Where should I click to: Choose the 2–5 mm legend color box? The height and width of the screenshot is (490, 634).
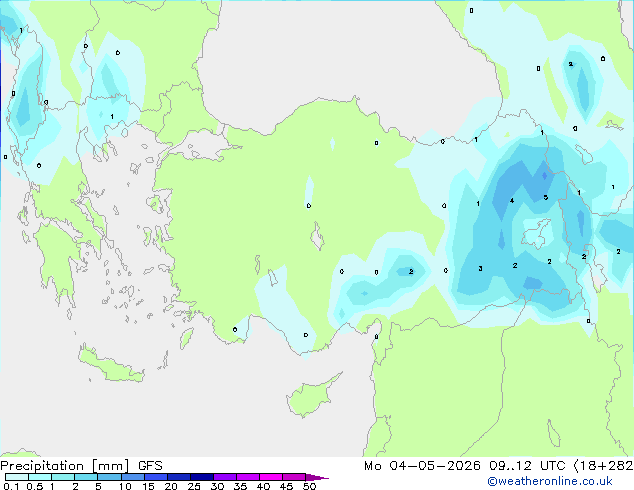[x=86, y=477]
